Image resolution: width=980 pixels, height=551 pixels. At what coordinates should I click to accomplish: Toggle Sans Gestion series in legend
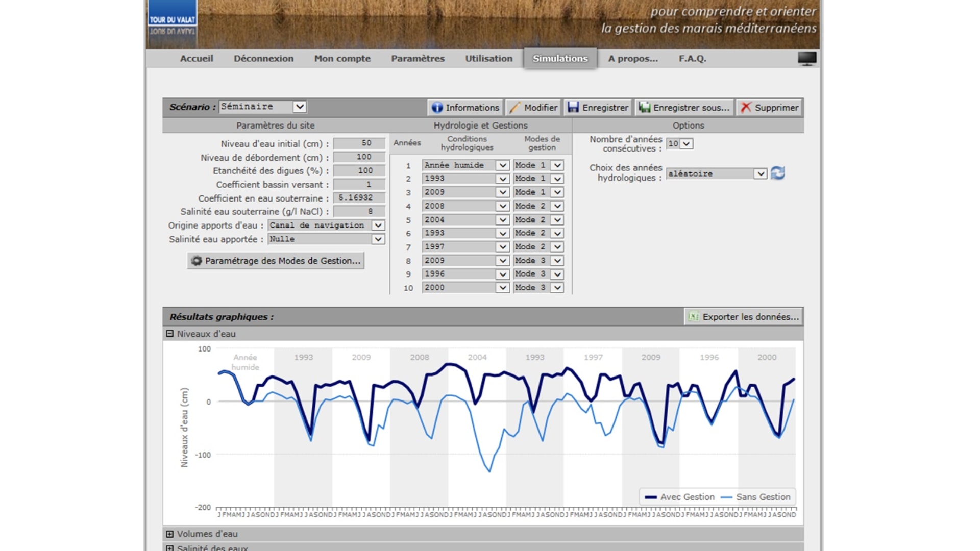[x=763, y=497]
